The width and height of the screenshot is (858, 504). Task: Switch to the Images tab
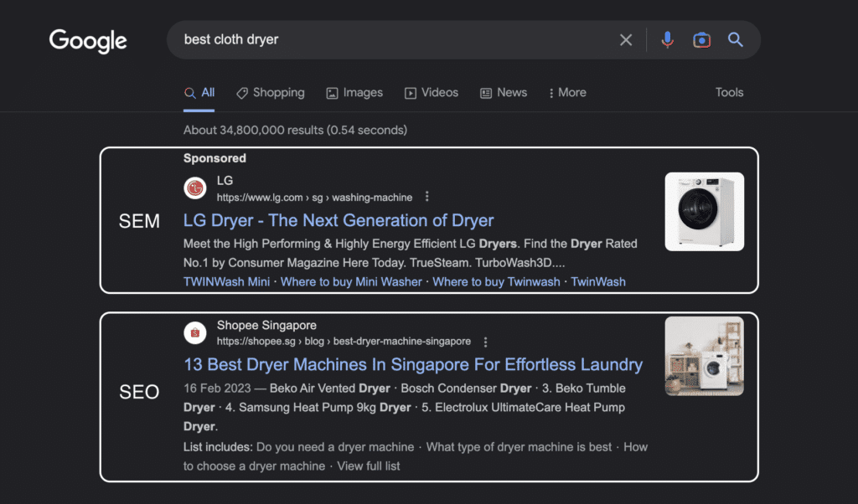354,93
